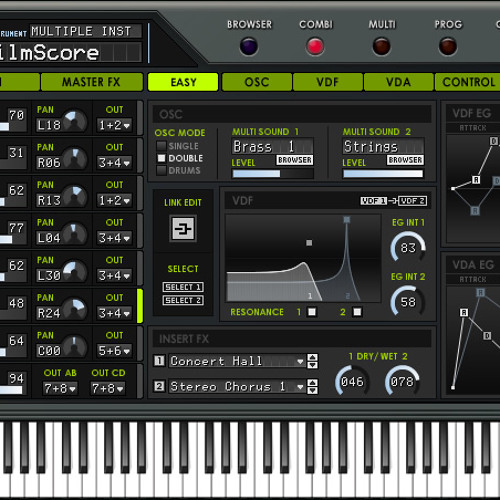Click the C00 pan knob
This screenshot has height=500, width=500.
click(75, 347)
